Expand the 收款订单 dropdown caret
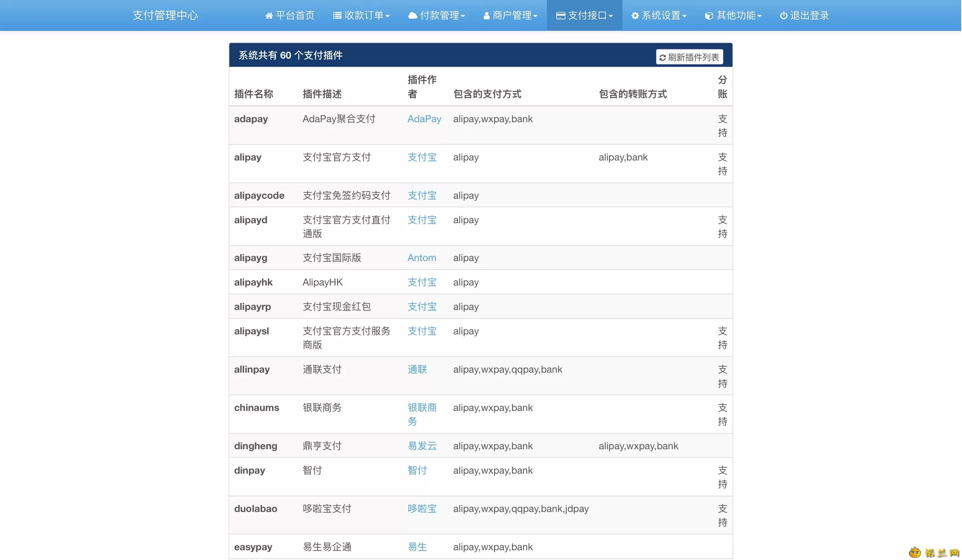 388,16
